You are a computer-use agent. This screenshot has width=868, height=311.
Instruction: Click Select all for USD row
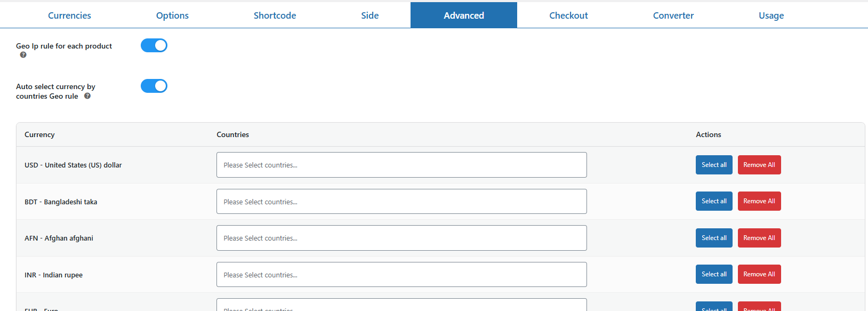(714, 165)
